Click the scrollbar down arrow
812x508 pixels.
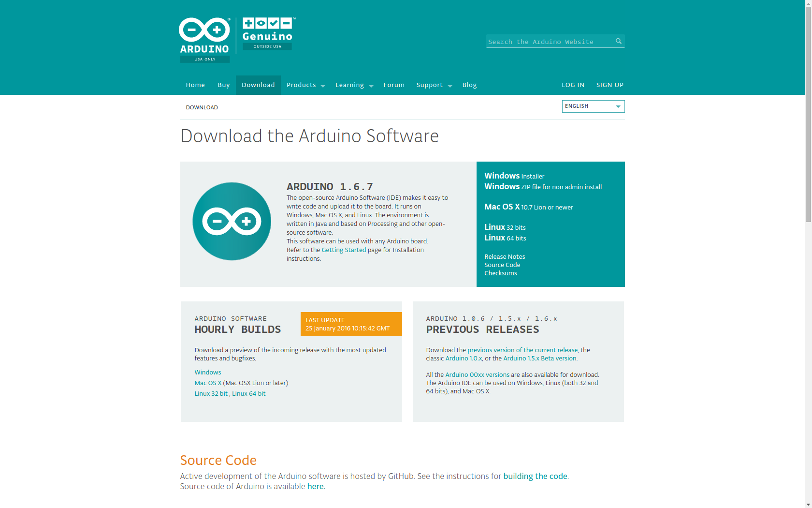(x=808, y=504)
